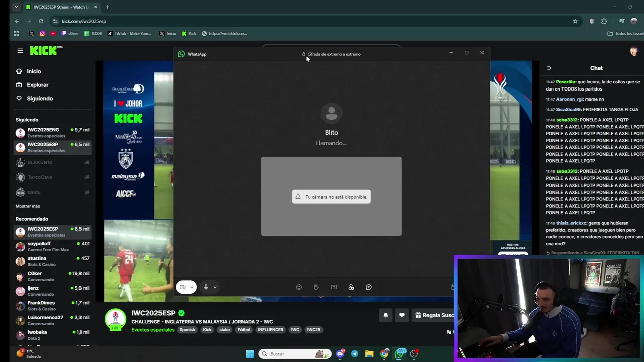
Task: Open baldu offline channel
Action: pos(52,192)
